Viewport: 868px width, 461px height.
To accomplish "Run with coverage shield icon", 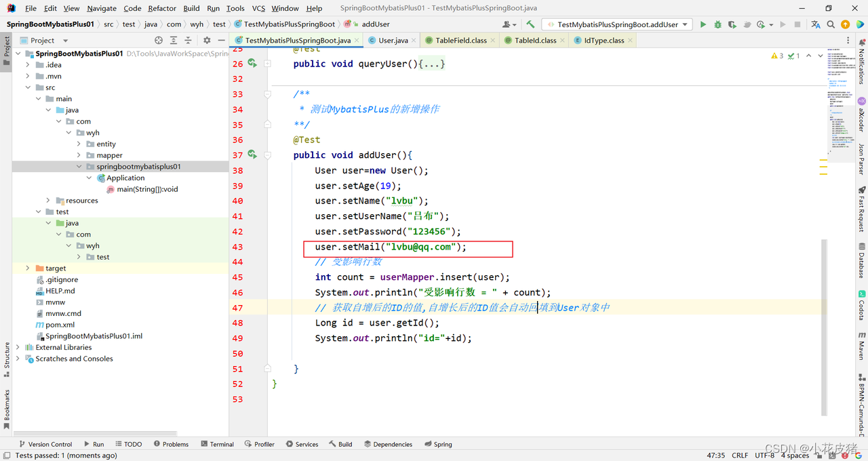I will (732, 24).
